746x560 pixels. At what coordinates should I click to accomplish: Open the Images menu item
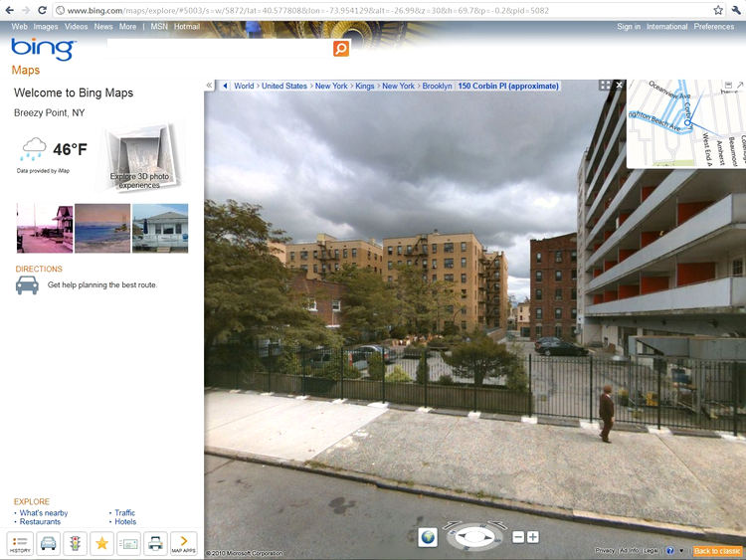46,27
